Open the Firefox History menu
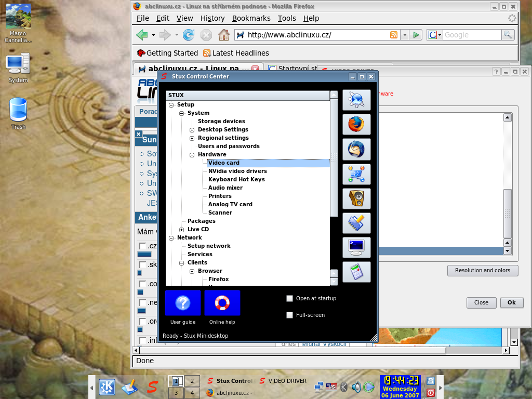532x399 pixels. click(212, 18)
